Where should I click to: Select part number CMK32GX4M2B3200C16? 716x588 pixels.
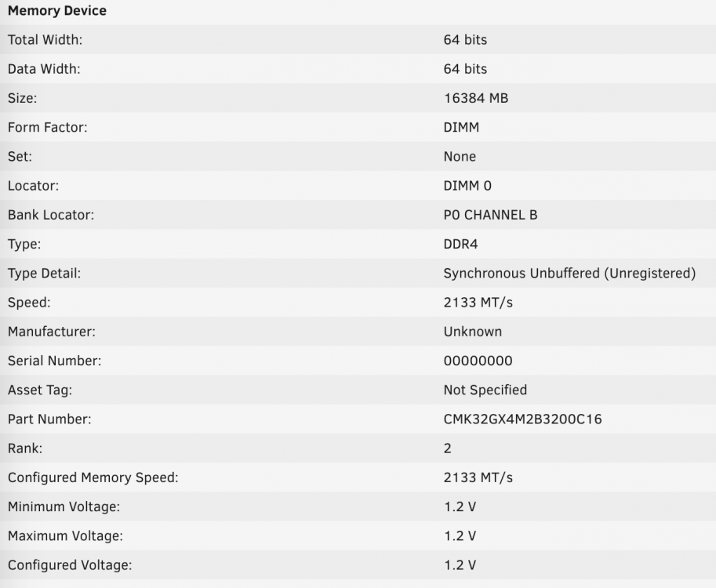tap(523, 419)
